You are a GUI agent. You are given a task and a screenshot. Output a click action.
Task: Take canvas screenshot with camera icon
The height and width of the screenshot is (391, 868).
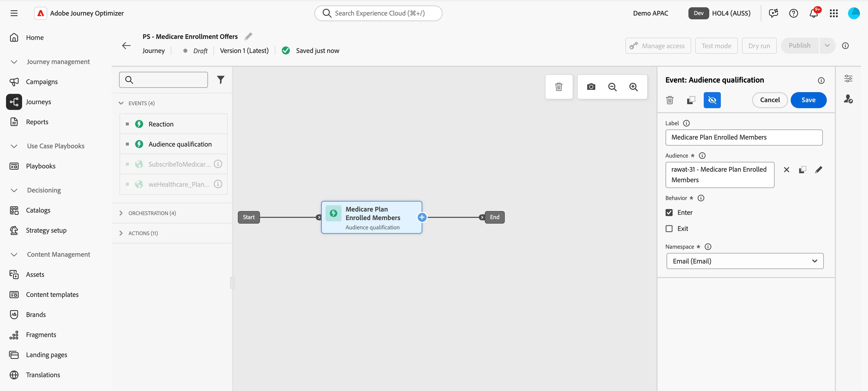[x=591, y=87]
